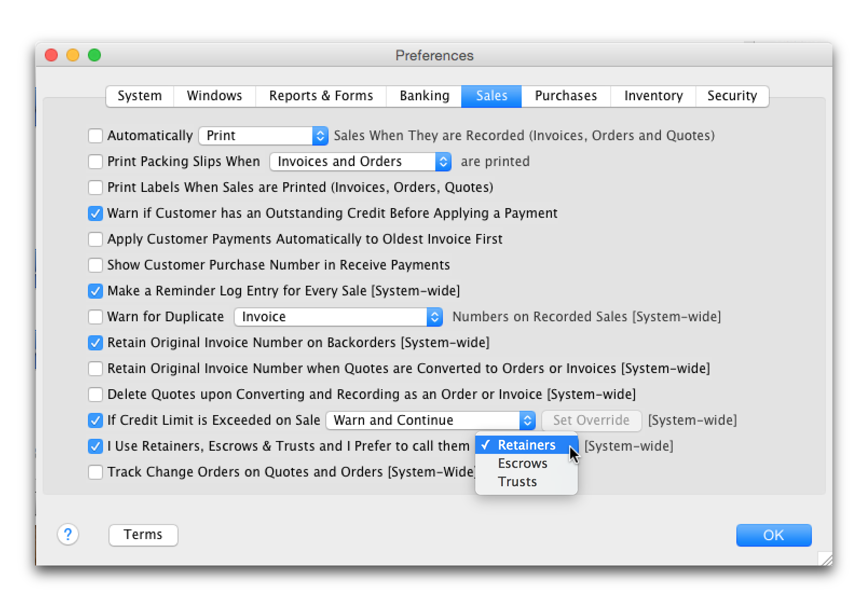Open the Warn for Duplicate Invoice dropdown
The width and height of the screenshot is (868, 607).
(x=338, y=317)
